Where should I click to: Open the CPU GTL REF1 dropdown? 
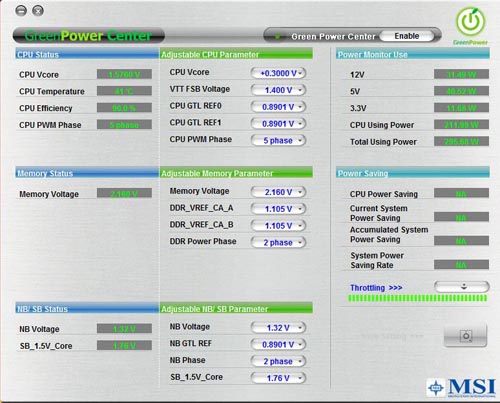pyautogui.click(x=278, y=124)
